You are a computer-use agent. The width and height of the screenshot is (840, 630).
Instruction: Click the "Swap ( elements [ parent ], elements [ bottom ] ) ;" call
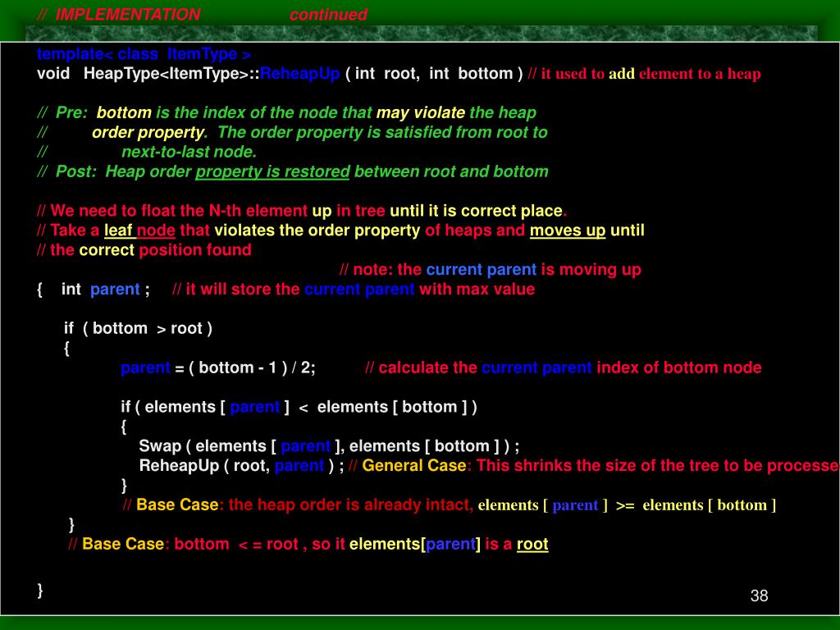pyautogui.click(x=329, y=446)
